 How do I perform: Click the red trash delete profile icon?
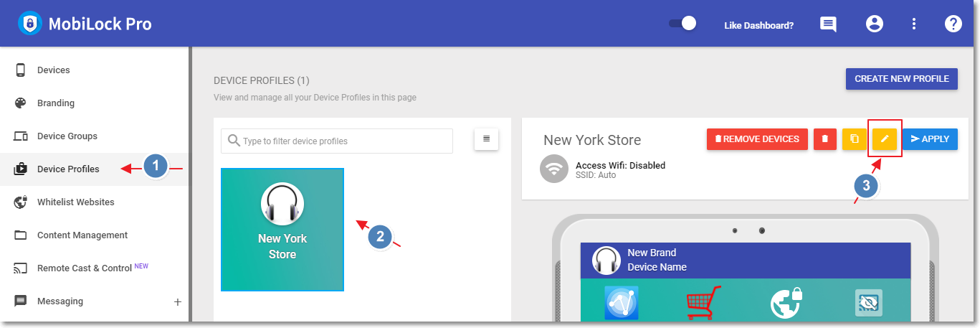824,139
